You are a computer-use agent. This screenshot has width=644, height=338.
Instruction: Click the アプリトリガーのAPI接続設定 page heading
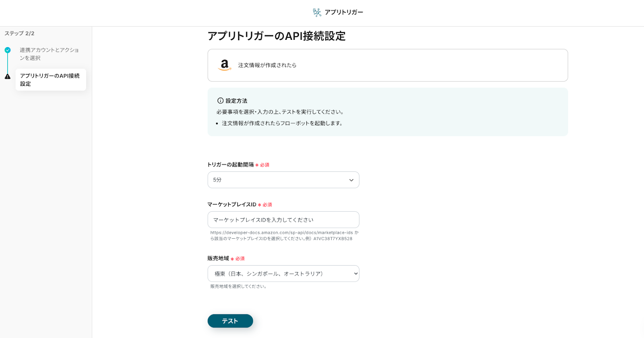[277, 36]
